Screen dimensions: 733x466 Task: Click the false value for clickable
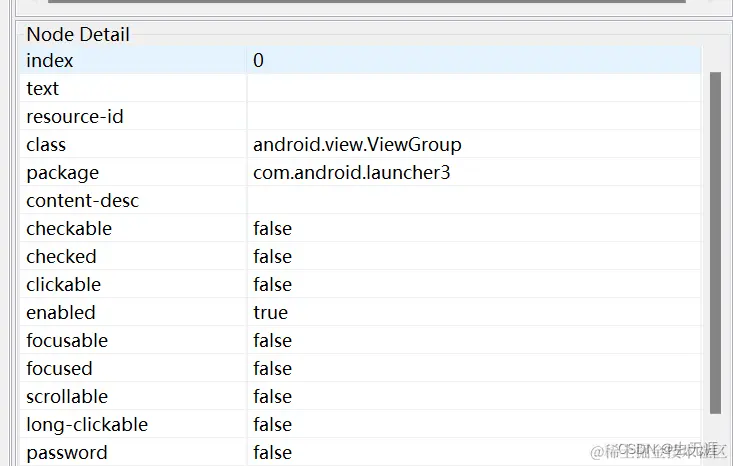click(273, 285)
